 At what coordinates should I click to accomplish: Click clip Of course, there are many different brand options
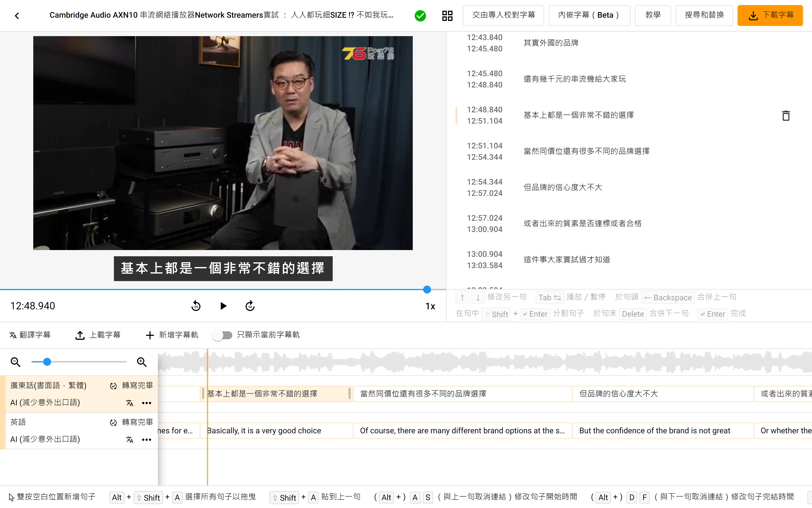pos(462,430)
